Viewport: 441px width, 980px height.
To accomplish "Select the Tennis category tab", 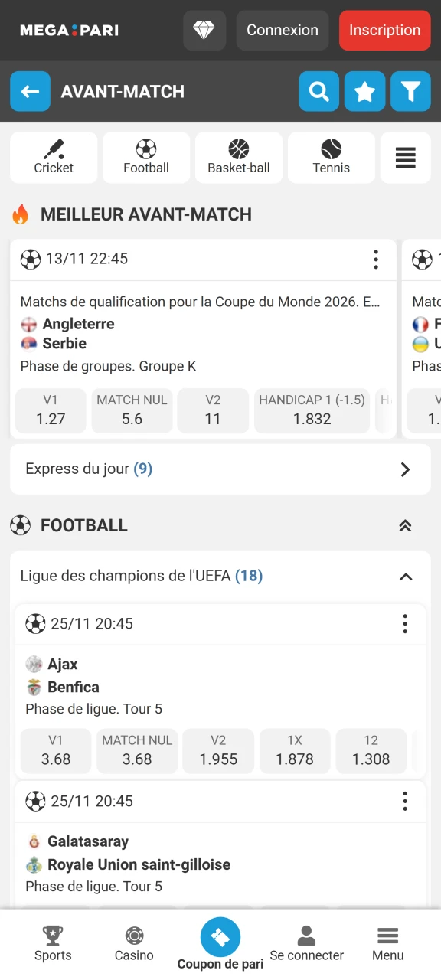I will click(331, 158).
